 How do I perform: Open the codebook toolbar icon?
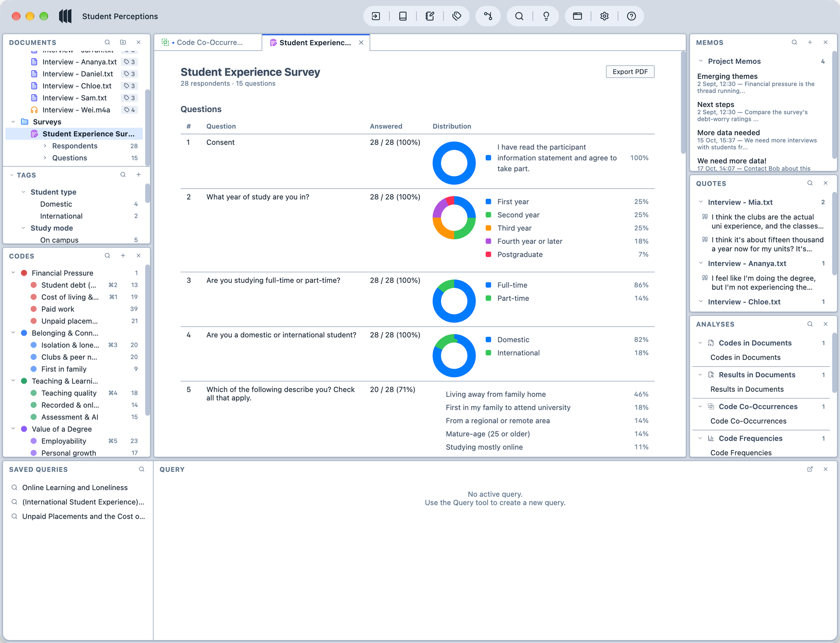(403, 16)
